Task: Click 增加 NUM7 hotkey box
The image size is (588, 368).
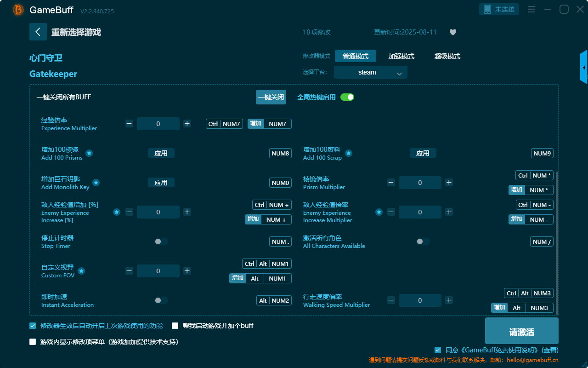Action: (x=270, y=124)
